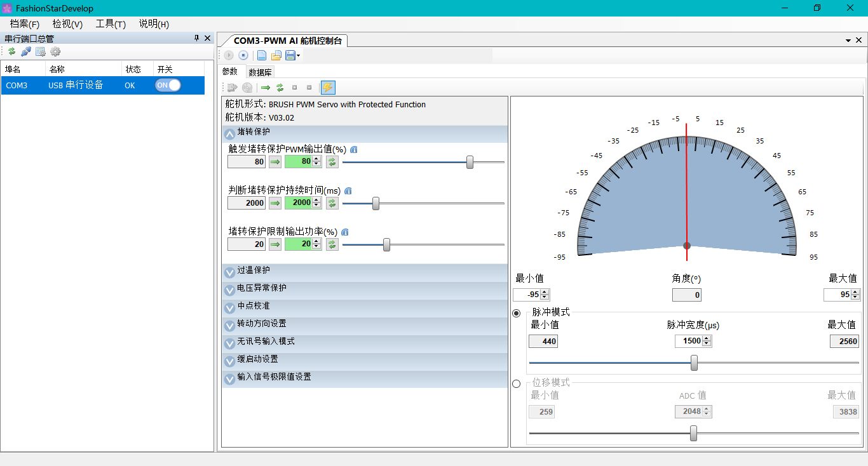868x466 pixels.
Task: Save parameters with the floppy disk icon
Action: (x=290, y=55)
